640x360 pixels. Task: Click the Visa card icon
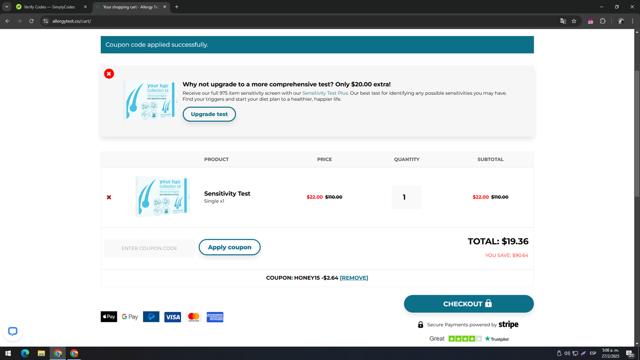172,317
